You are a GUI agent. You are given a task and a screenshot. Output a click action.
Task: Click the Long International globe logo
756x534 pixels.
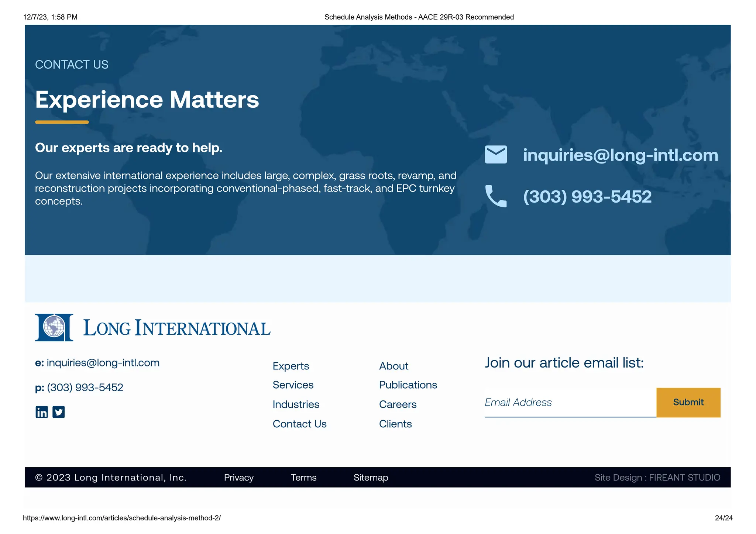click(x=54, y=327)
